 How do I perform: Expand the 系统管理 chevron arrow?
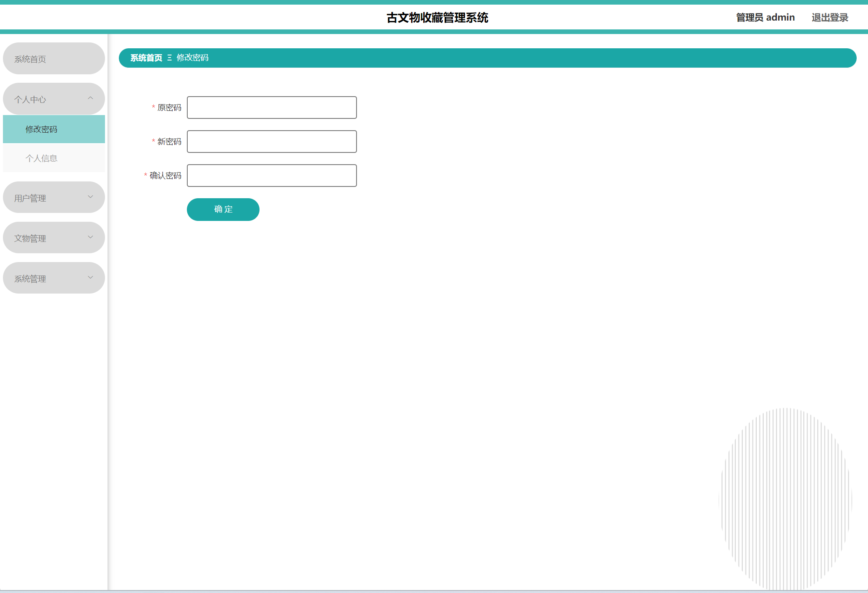[90, 278]
